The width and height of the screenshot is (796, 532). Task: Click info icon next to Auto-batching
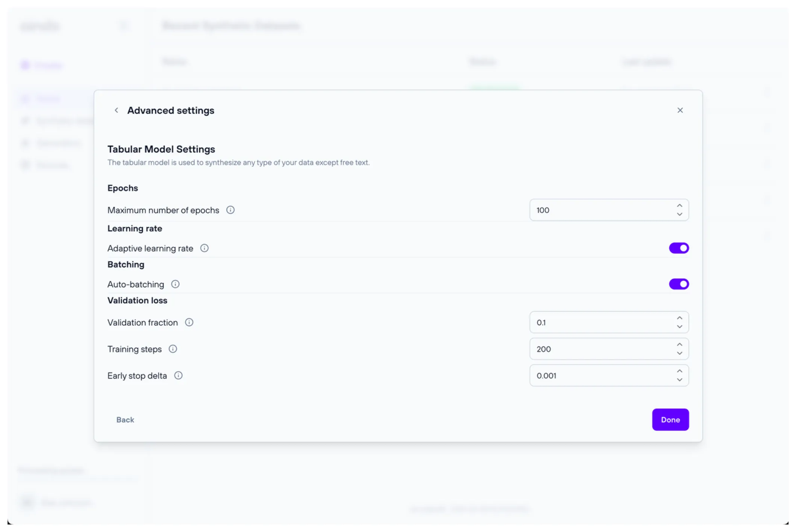[175, 284]
